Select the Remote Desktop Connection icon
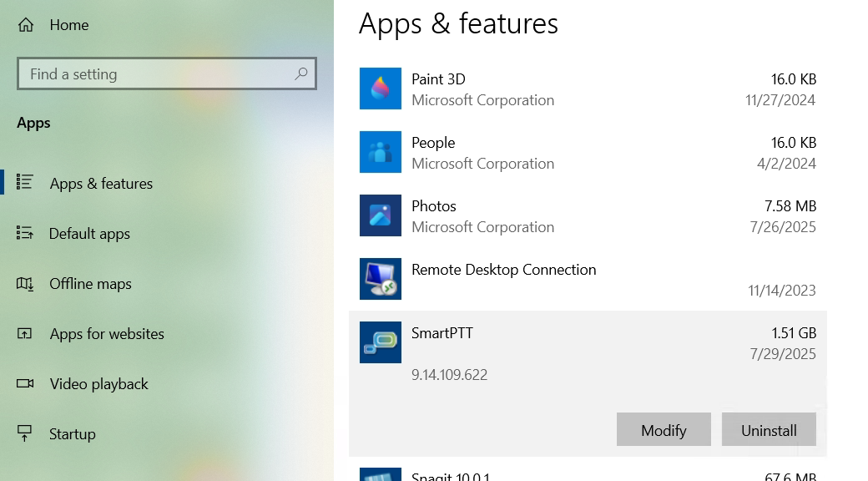 point(381,279)
